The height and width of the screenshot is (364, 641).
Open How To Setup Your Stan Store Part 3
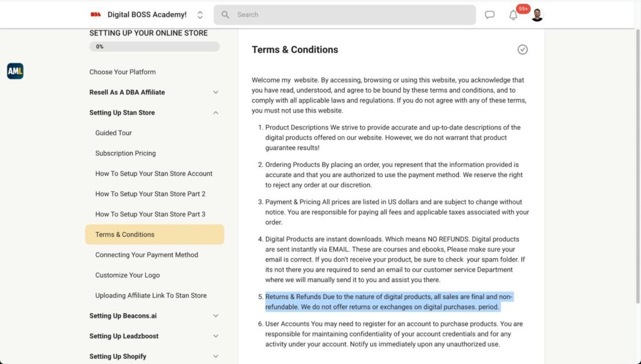[x=150, y=214]
